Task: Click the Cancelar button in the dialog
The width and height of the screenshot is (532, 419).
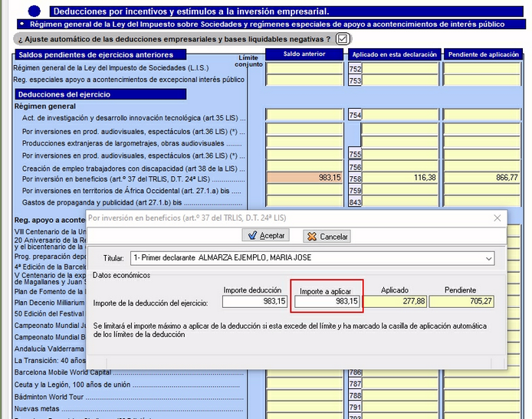Action: tap(327, 236)
